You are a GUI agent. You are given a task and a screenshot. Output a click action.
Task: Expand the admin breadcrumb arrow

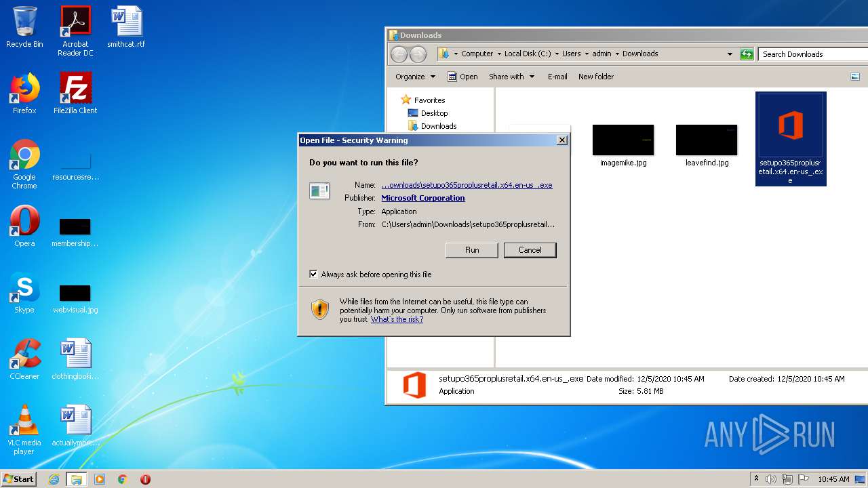click(617, 54)
